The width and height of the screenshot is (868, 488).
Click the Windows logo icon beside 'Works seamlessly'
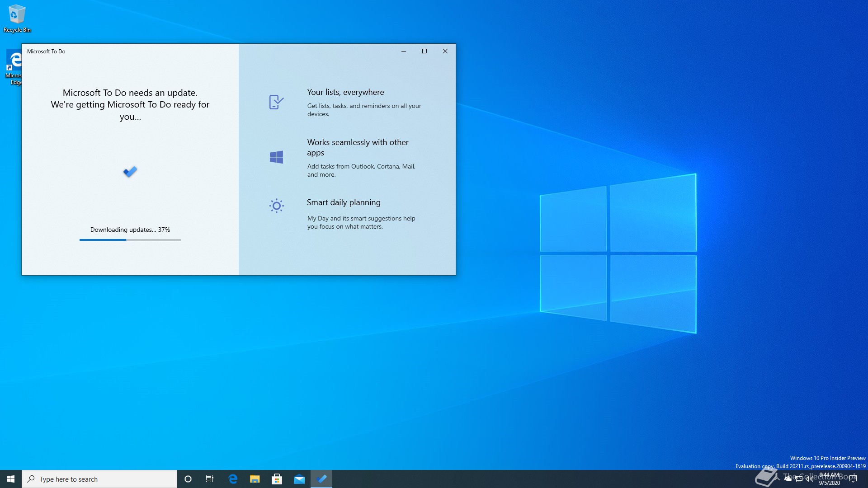pos(276,157)
